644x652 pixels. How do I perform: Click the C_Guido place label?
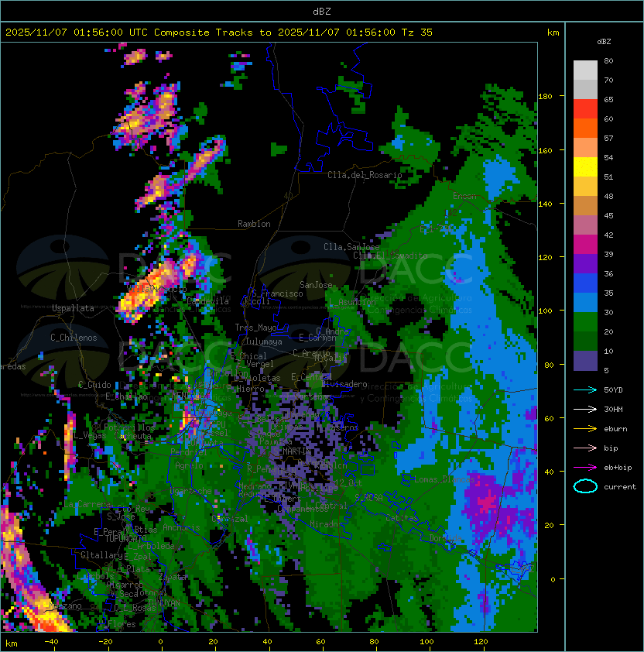(94, 385)
